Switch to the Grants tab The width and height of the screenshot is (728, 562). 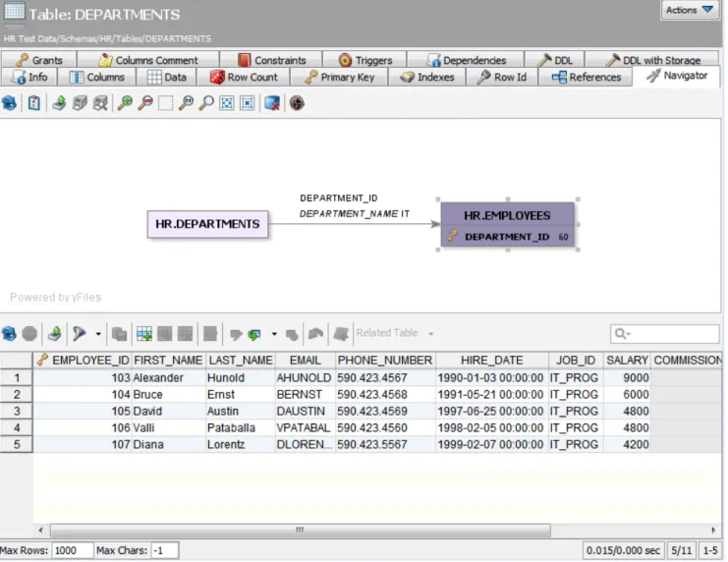click(39, 60)
